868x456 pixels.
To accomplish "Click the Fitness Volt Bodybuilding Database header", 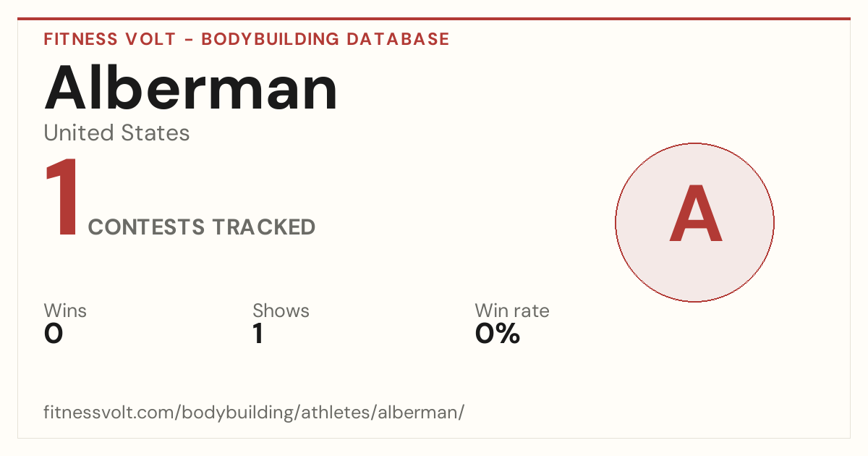I will click(247, 39).
